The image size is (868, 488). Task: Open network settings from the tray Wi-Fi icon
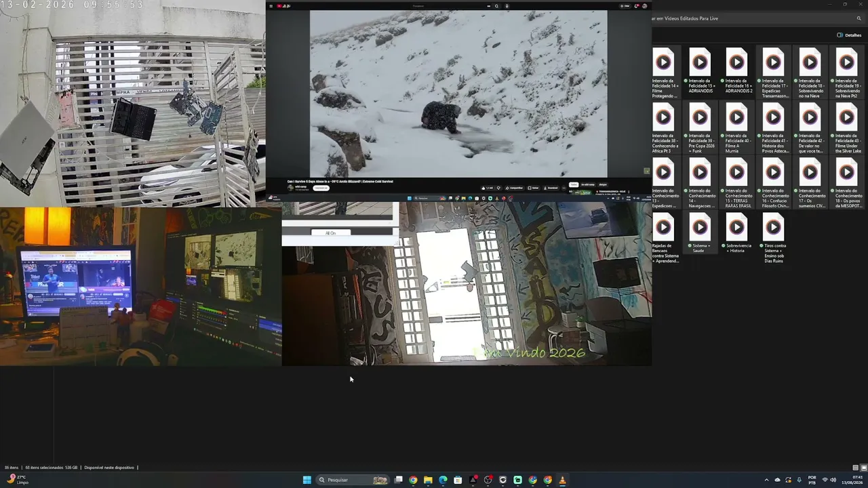pos(825,480)
